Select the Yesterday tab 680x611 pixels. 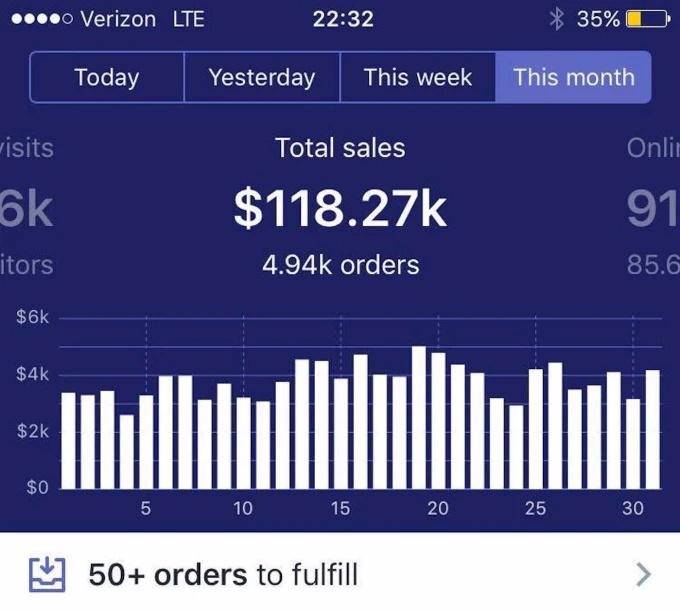click(x=262, y=77)
